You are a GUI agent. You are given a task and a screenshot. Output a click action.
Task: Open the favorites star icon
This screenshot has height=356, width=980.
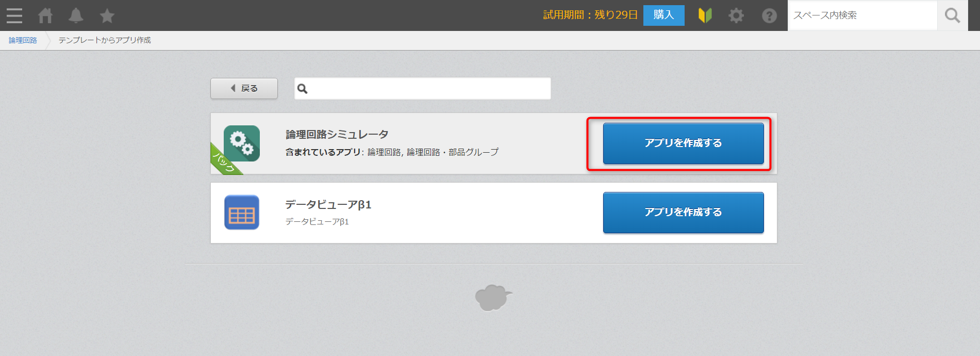pos(107,15)
